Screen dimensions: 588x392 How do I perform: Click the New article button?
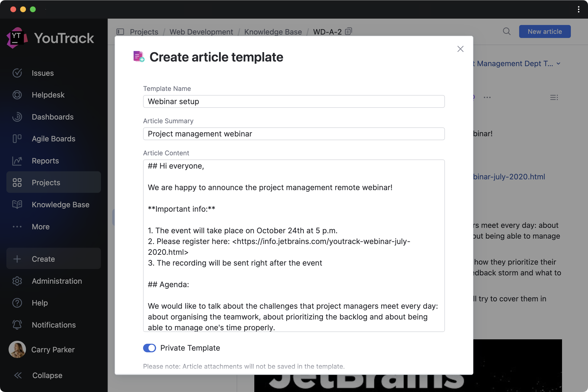[544, 32]
